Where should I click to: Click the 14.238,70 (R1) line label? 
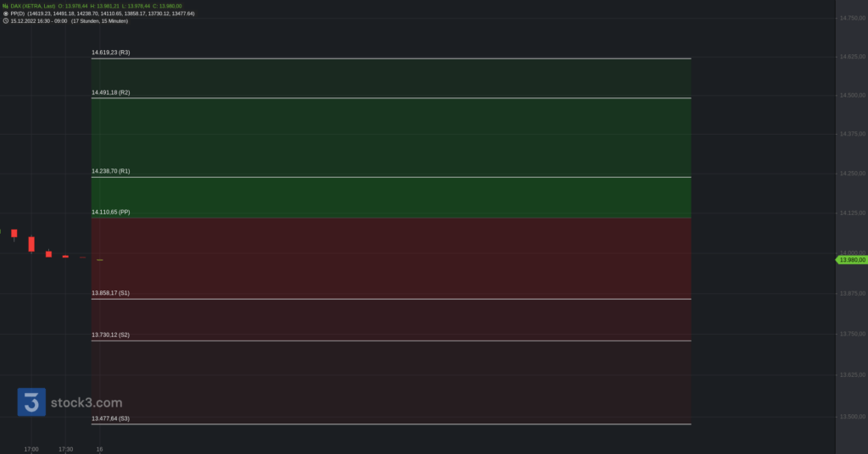click(111, 171)
